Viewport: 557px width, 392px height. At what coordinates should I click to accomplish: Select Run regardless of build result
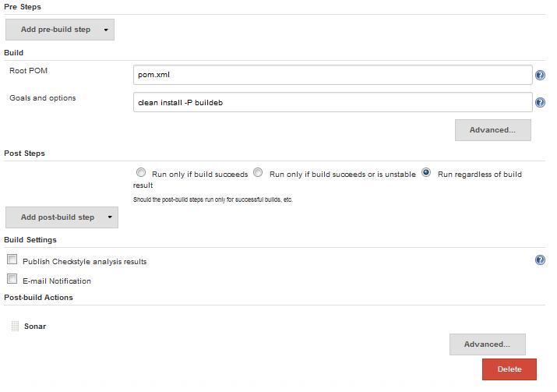click(x=426, y=173)
